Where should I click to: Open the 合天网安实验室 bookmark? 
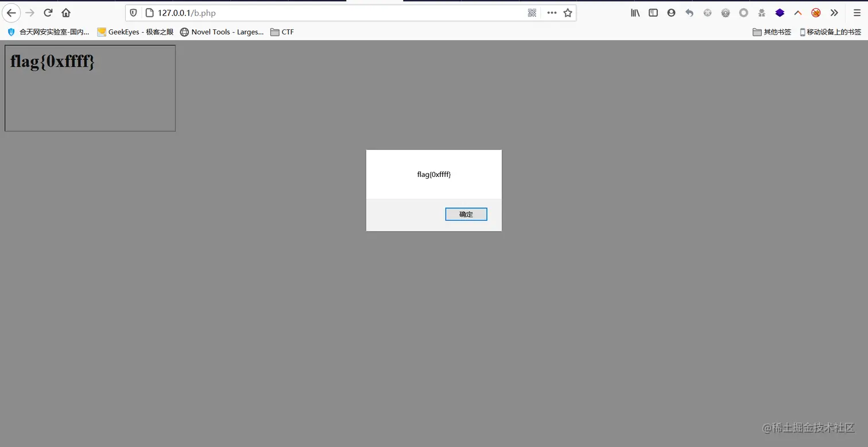(48, 32)
